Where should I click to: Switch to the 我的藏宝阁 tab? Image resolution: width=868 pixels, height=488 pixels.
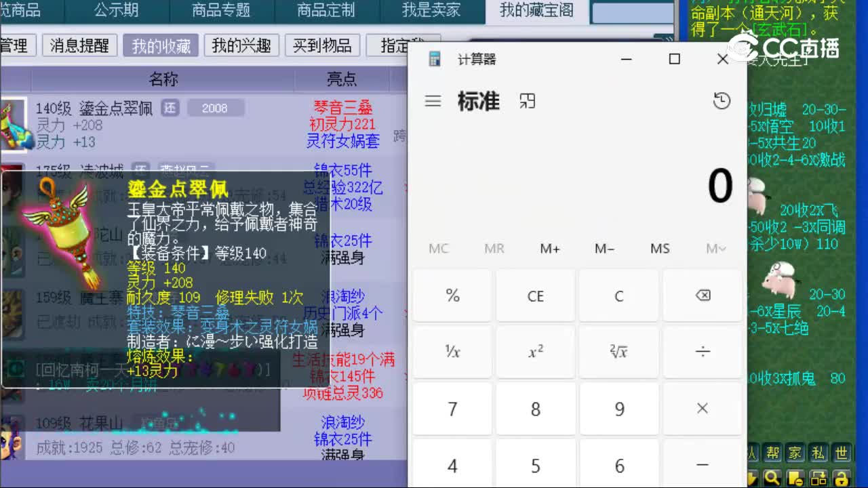(x=536, y=10)
